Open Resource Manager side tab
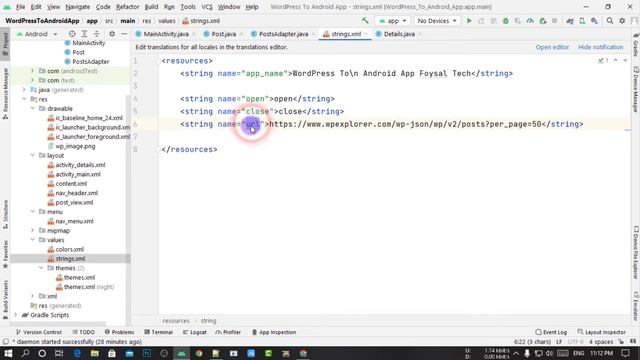Screen dimensions: 640x360 click(x=5, y=93)
